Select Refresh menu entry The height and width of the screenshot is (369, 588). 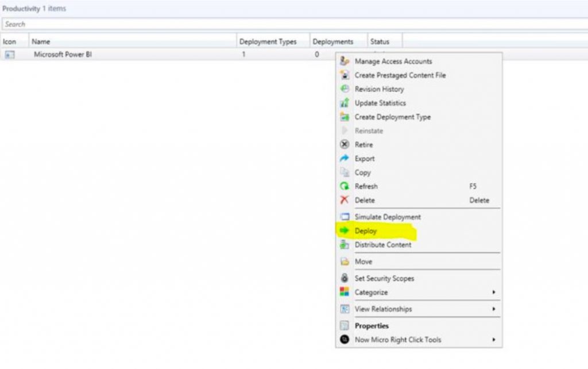click(366, 186)
